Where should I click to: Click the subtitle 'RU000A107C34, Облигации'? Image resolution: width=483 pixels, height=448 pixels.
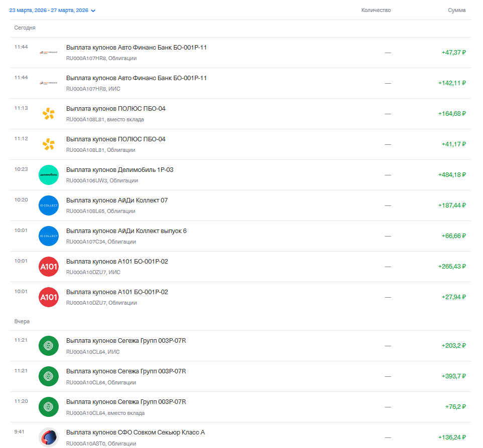(101, 242)
